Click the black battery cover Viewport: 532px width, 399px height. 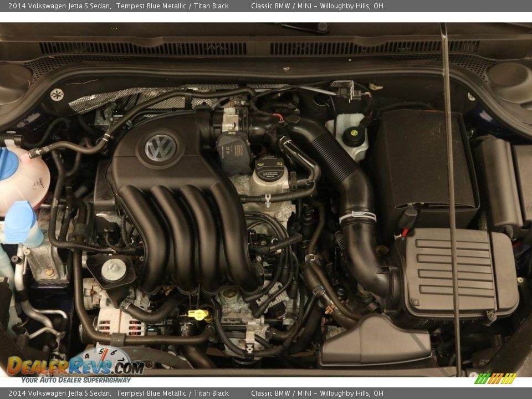[x=424, y=166]
